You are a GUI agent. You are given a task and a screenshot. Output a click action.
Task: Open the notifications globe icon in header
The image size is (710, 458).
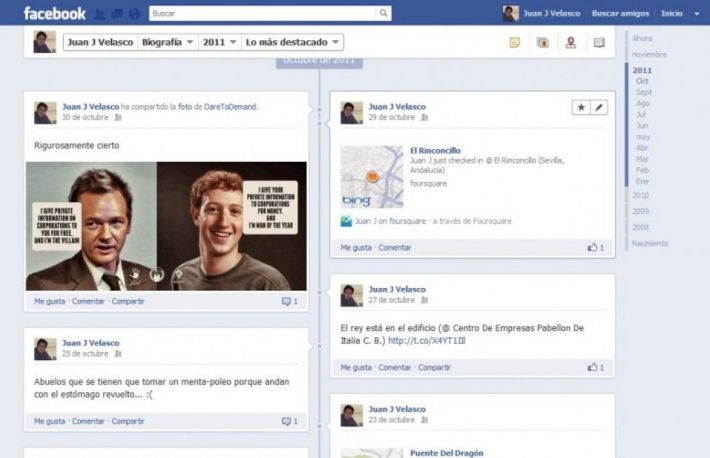[x=132, y=14]
